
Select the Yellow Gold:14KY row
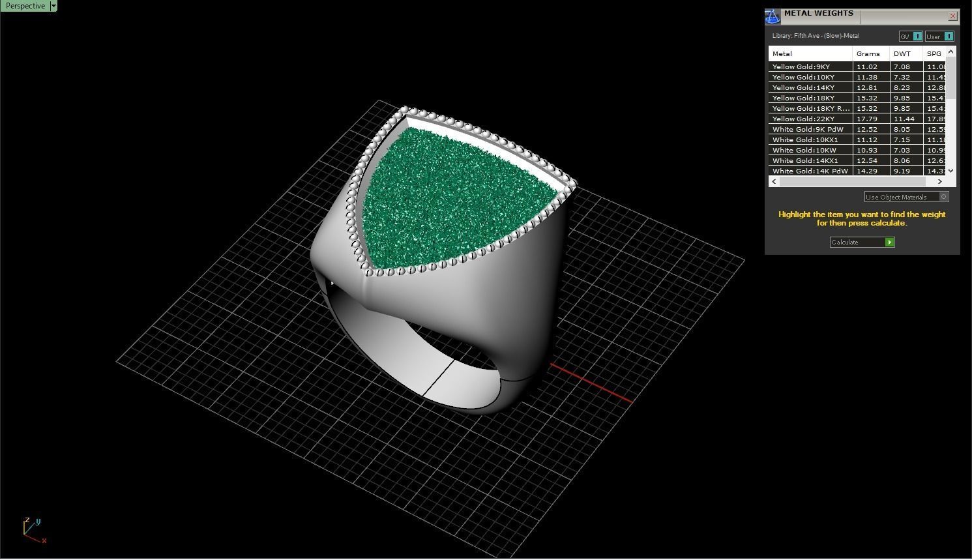click(x=857, y=87)
